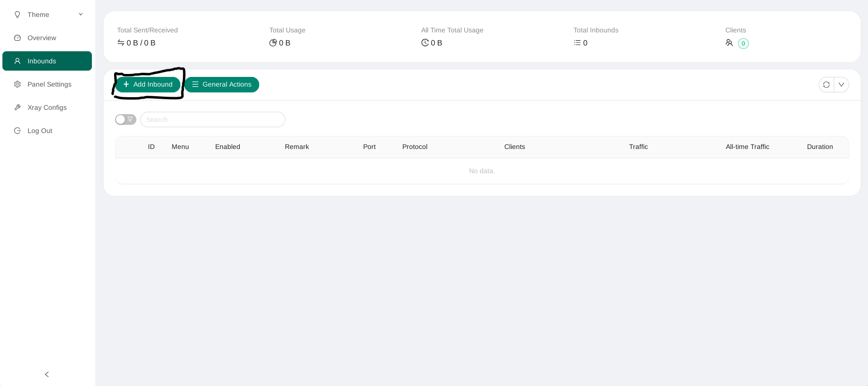
Task: Open Xray Configs page
Action: [47, 107]
